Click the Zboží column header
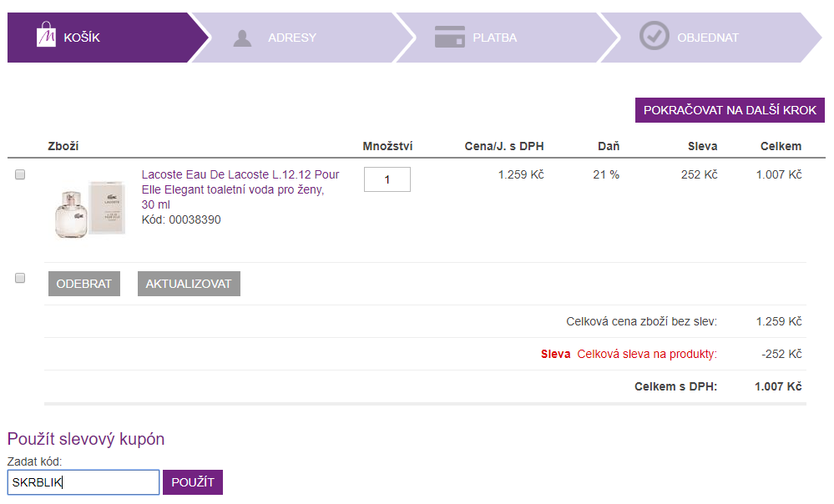 pyautogui.click(x=63, y=146)
